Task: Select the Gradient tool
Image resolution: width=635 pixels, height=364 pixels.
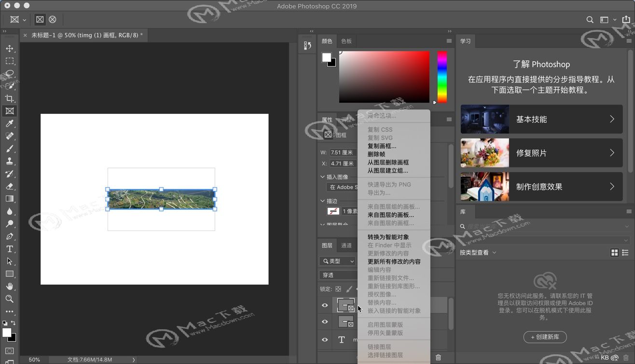Action: 10,199
